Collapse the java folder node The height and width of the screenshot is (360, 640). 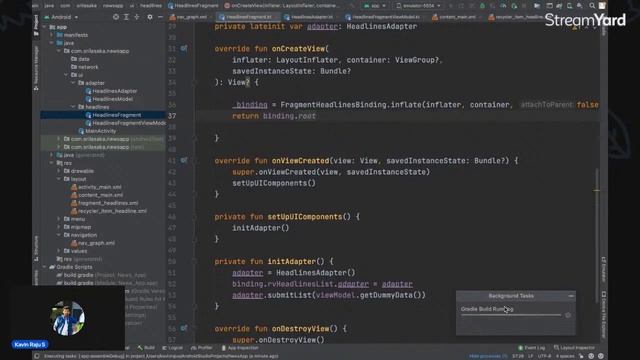(x=52, y=43)
